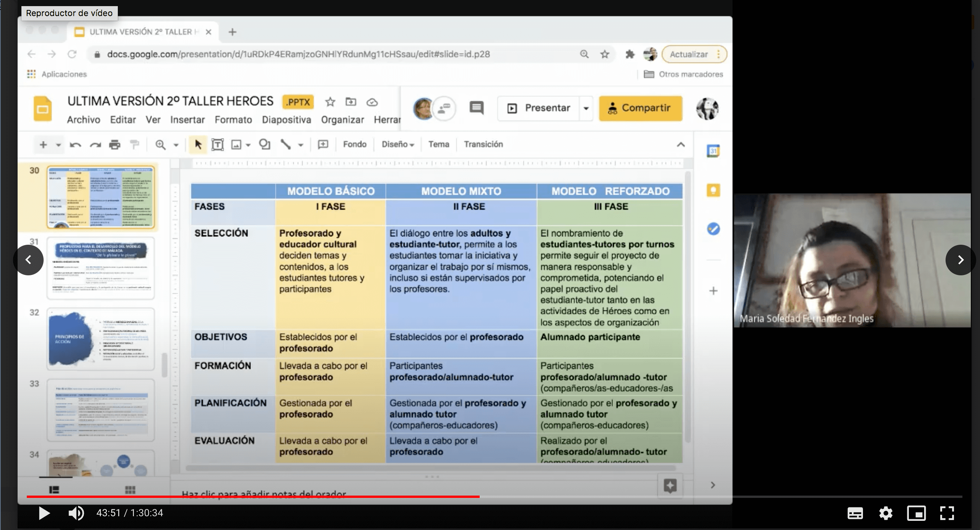Open video player settings gear
The width and height of the screenshot is (980, 530).
tap(886, 513)
